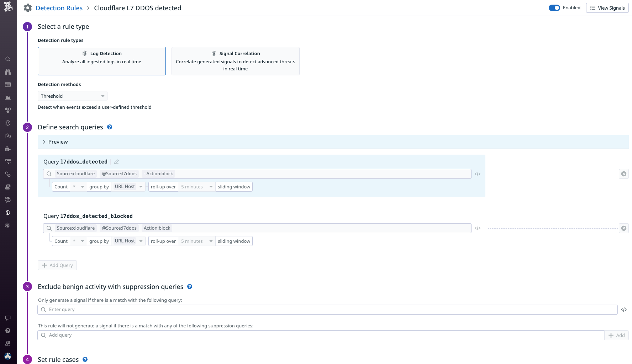Open help icon next to Define search queries

pyautogui.click(x=110, y=127)
